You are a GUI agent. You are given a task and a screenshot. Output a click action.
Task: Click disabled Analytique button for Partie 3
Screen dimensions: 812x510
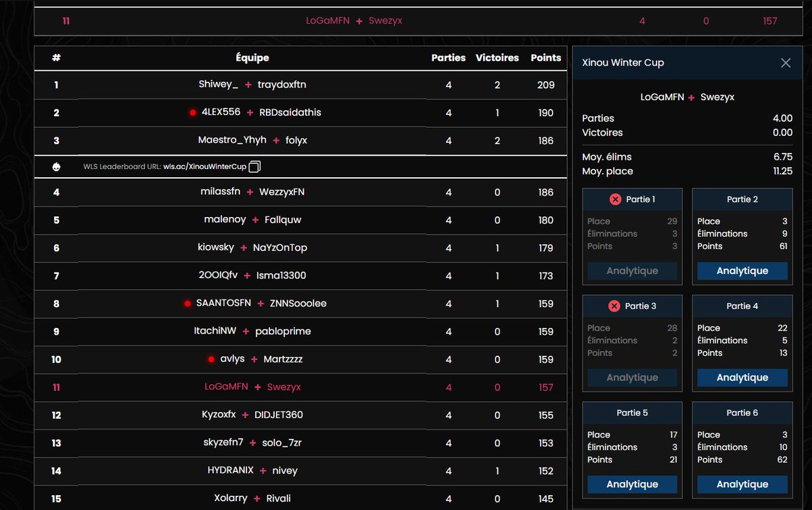[632, 377]
